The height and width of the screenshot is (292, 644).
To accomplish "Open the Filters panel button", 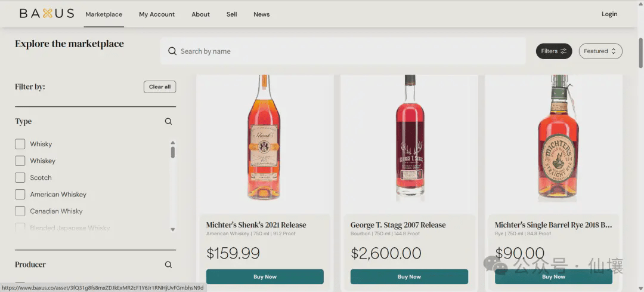I will point(553,51).
